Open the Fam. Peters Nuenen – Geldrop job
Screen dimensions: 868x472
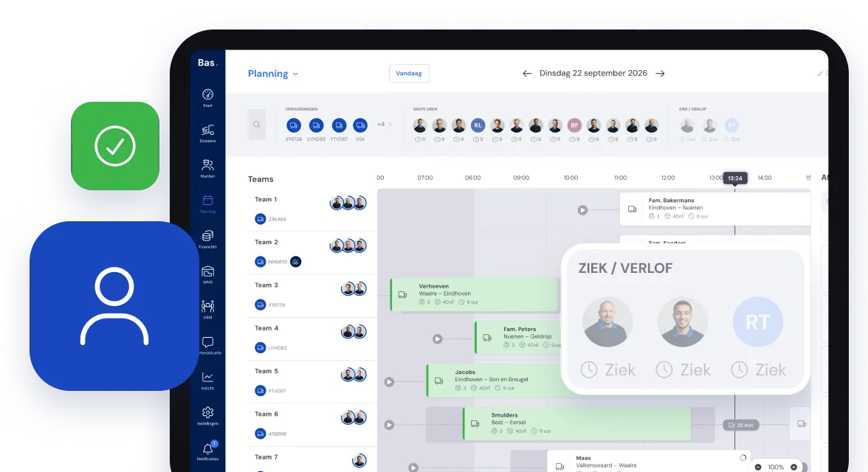518,337
